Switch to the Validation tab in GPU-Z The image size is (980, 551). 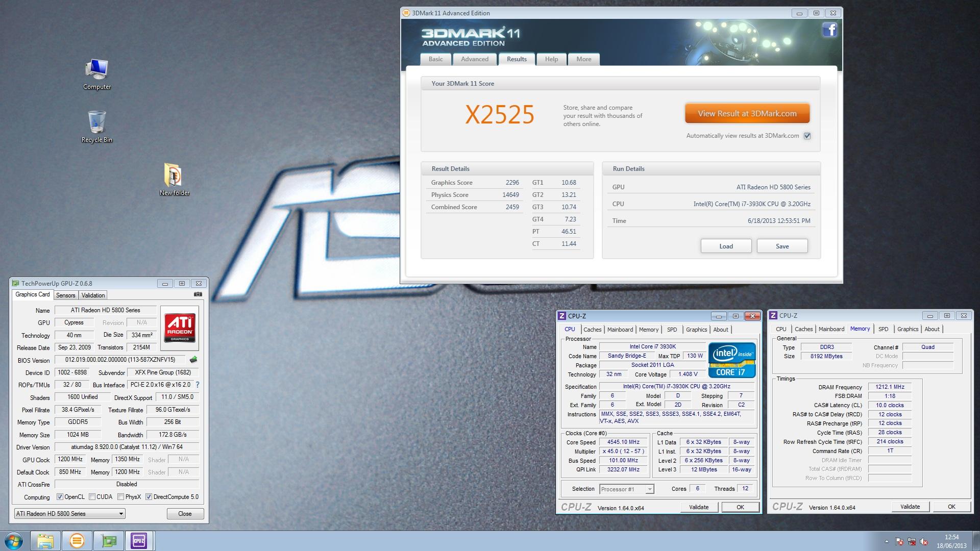(93, 295)
